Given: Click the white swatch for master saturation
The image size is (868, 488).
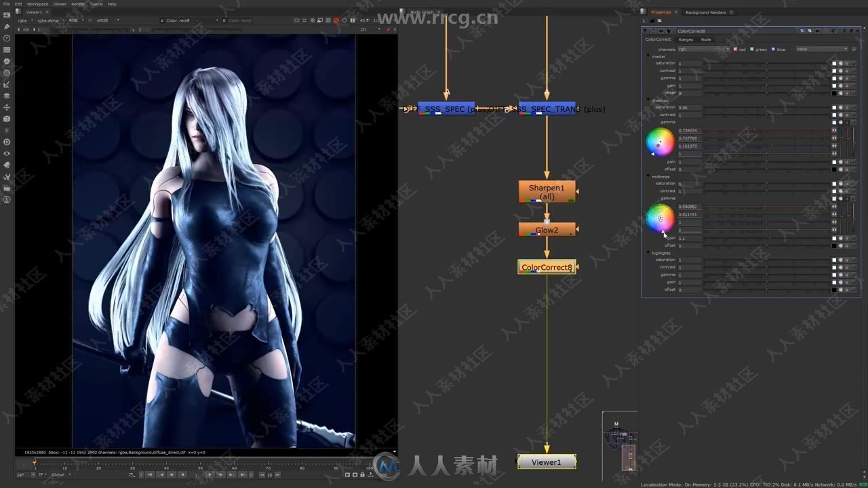Looking at the screenshot, I should coord(834,63).
